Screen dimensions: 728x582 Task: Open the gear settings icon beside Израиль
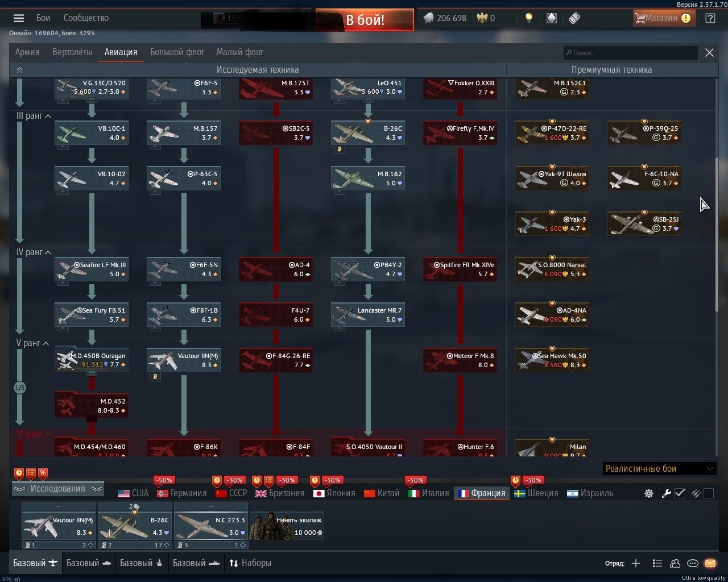pos(649,493)
